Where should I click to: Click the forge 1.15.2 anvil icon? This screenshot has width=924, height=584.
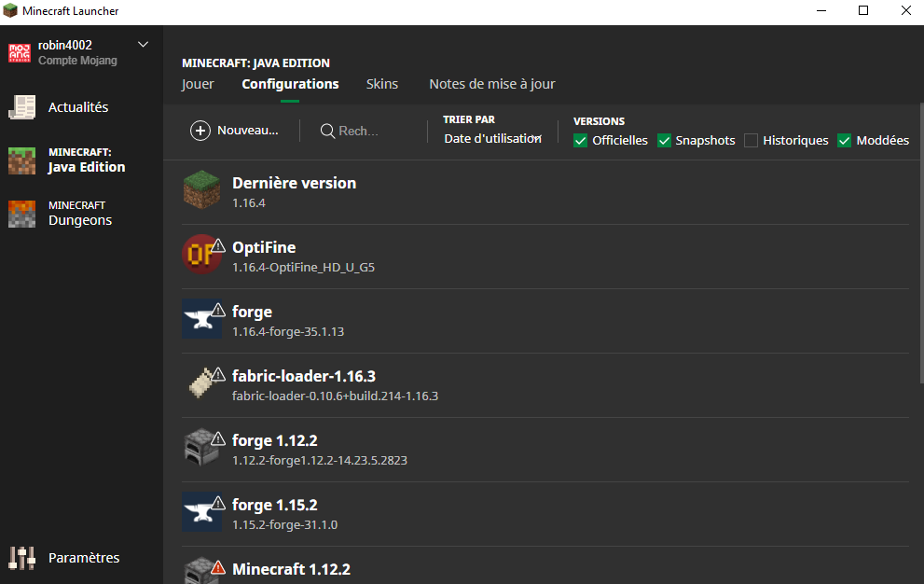pyautogui.click(x=201, y=513)
